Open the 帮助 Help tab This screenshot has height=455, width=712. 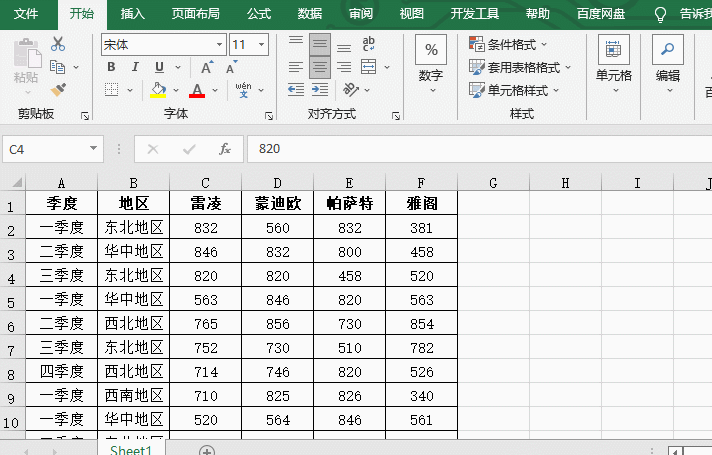point(538,14)
